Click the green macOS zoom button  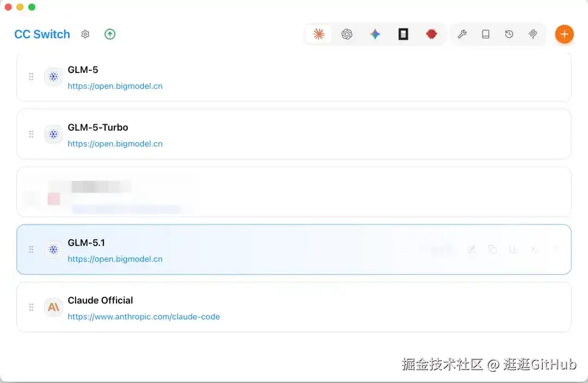(x=32, y=7)
